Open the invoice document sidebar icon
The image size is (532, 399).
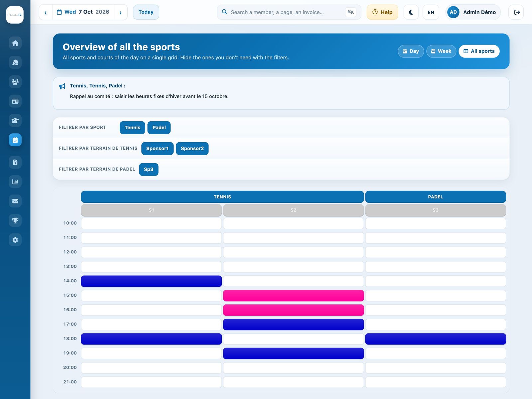pyautogui.click(x=15, y=162)
